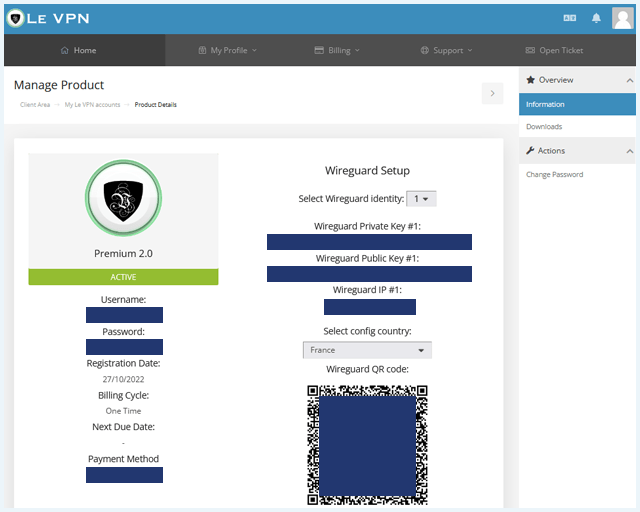Collapse the Actions panel chevron
This screenshot has width=640, height=512.
pyautogui.click(x=630, y=151)
